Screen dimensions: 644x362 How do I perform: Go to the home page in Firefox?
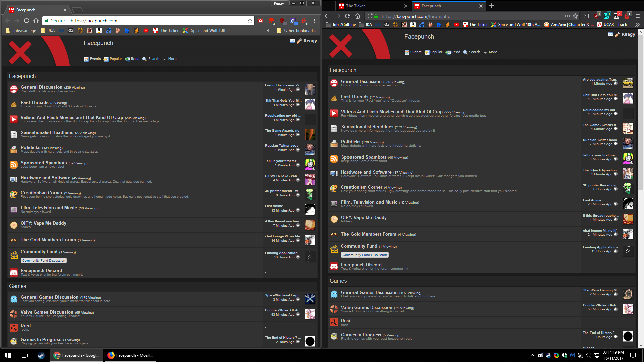pyautogui.click(x=358, y=16)
